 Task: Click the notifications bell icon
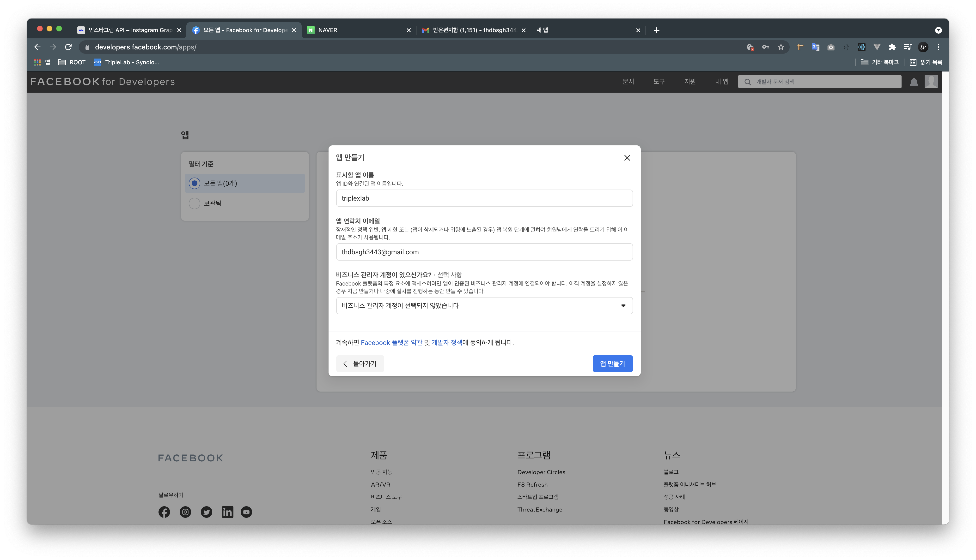coord(914,82)
